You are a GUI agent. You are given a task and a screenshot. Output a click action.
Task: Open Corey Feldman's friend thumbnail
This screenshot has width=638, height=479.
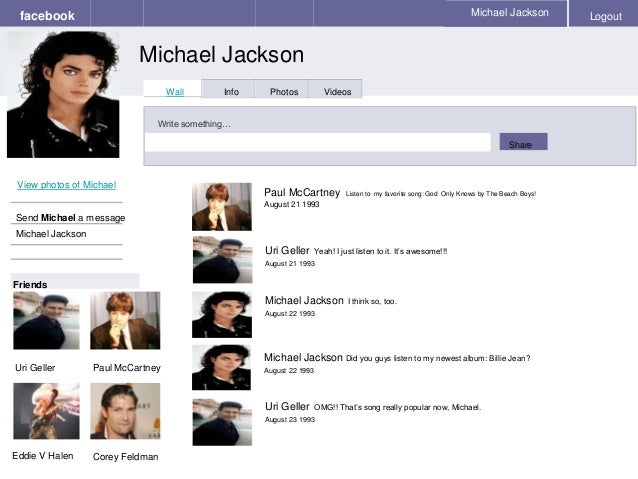point(125,411)
